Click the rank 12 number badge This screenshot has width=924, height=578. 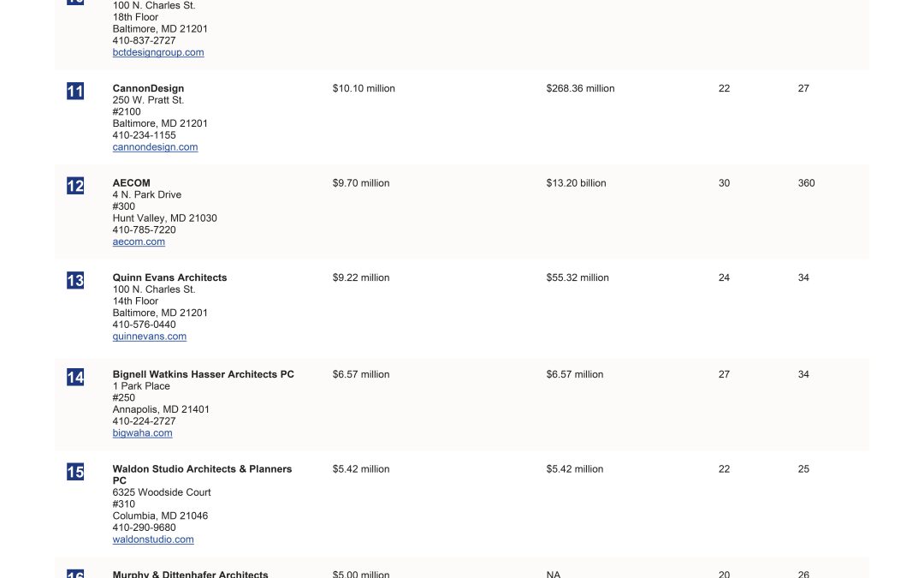tap(75, 186)
